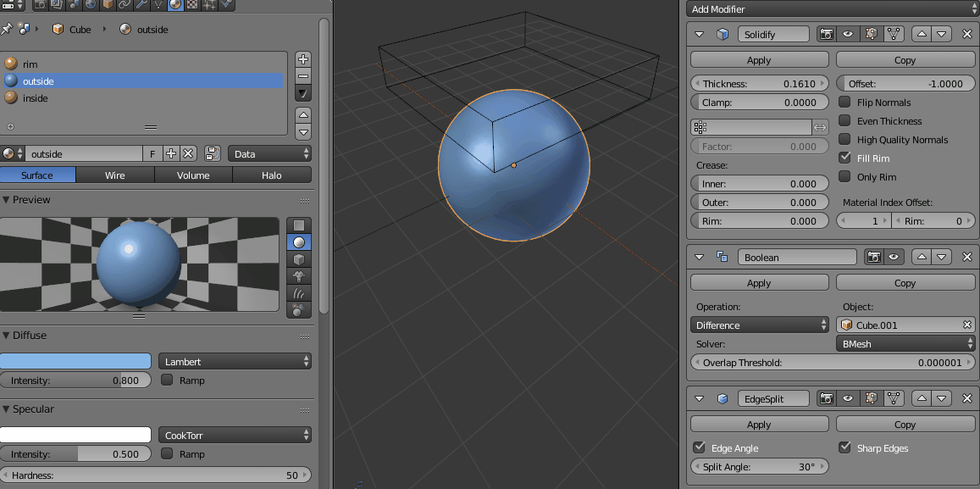Unlink the outside material with X
Screen dimensions: 980x489
tap(188, 154)
